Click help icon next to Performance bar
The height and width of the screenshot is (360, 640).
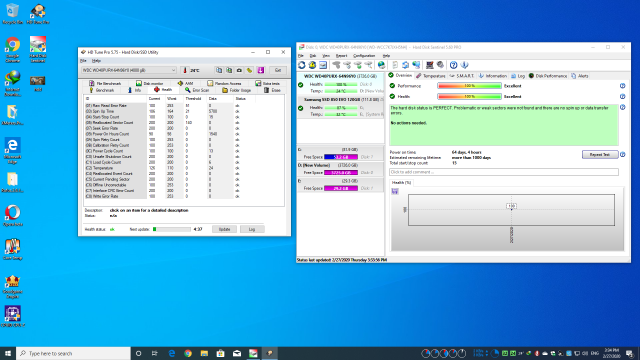pyautogui.click(x=622, y=86)
